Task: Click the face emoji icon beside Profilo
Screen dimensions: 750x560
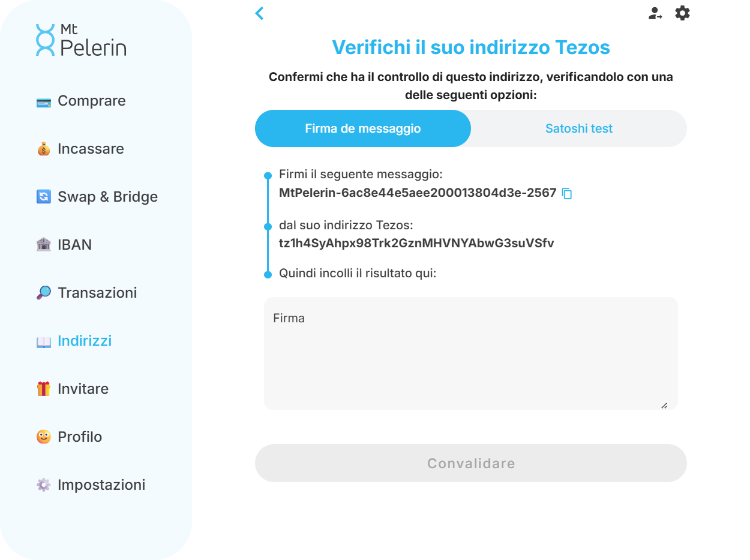Action: pos(43,437)
